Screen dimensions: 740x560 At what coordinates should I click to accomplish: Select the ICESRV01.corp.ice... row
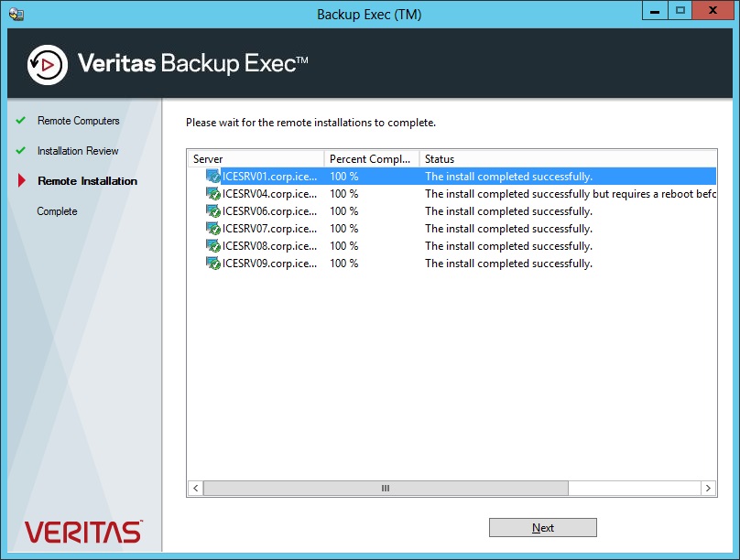click(x=452, y=177)
